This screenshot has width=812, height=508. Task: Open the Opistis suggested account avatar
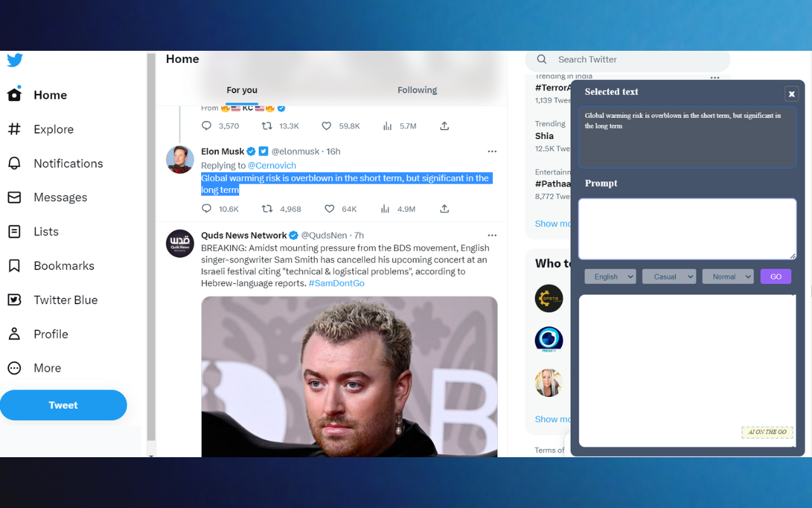[549, 298]
